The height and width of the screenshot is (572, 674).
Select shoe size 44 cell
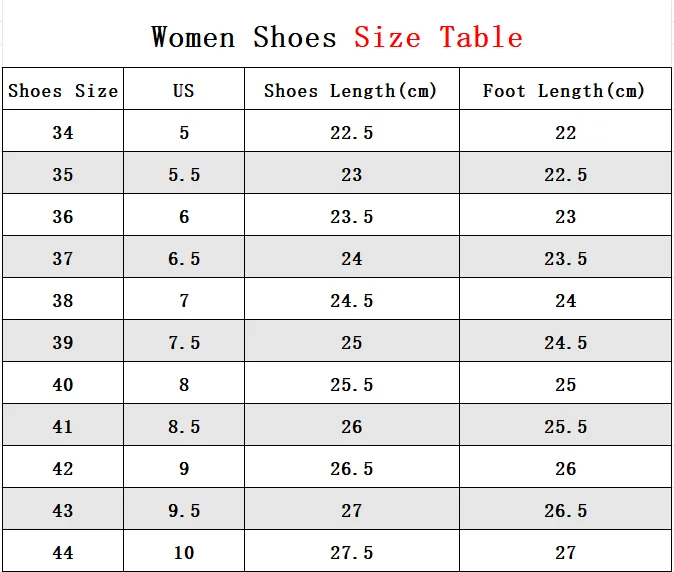[x=63, y=553]
